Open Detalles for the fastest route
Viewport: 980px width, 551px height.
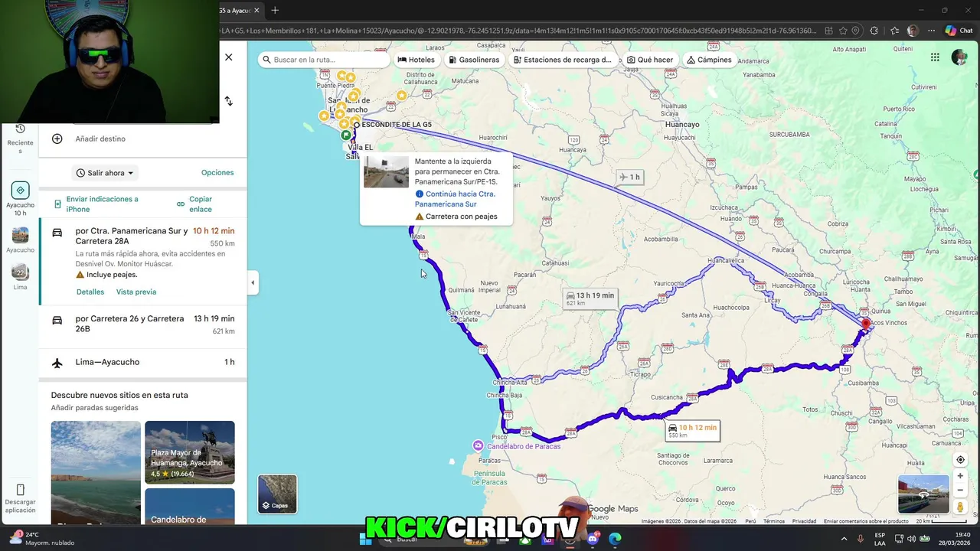tap(90, 292)
